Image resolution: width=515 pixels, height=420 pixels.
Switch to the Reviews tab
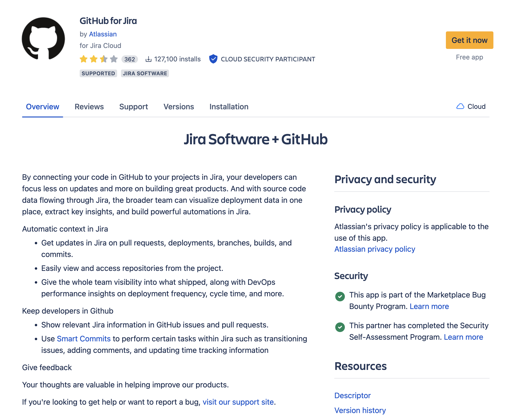(90, 107)
